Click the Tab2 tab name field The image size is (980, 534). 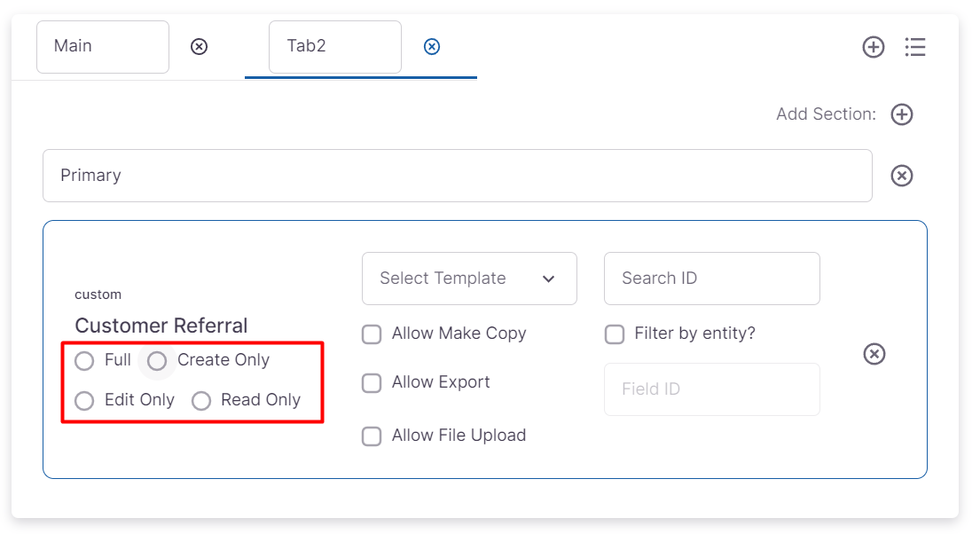[x=334, y=47]
